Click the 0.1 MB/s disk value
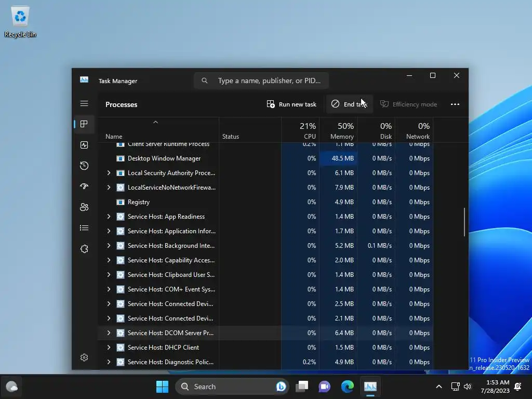The width and height of the screenshot is (532, 399). click(380, 246)
